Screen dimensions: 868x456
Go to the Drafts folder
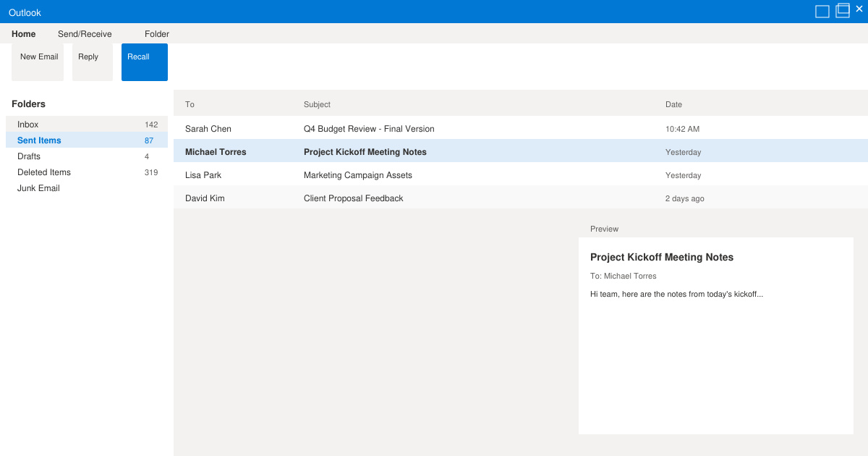[87, 156]
